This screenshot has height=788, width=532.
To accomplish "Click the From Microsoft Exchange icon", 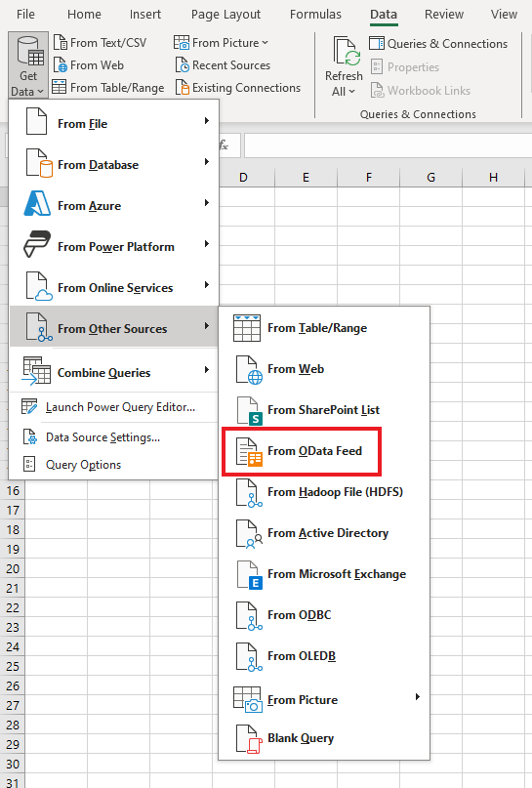I will coord(249,575).
